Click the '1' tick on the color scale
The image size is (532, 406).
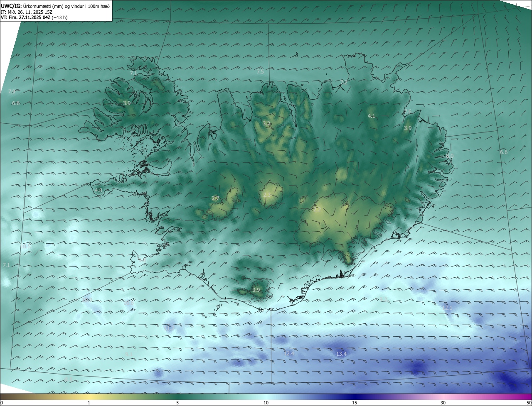coord(89,403)
